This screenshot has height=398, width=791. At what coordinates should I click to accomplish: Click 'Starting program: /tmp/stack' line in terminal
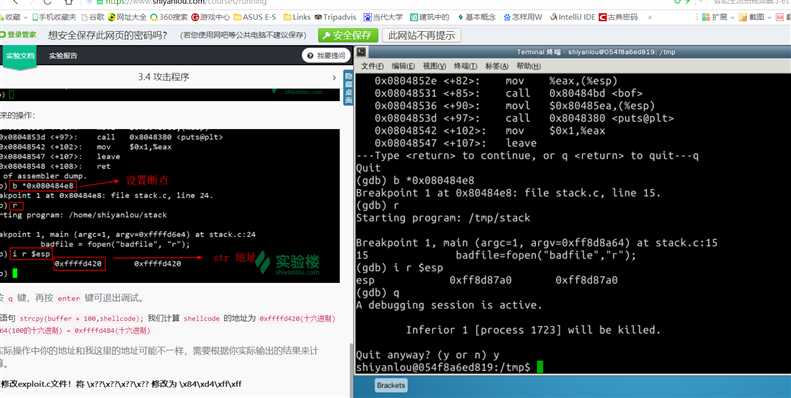click(x=443, y=218)
